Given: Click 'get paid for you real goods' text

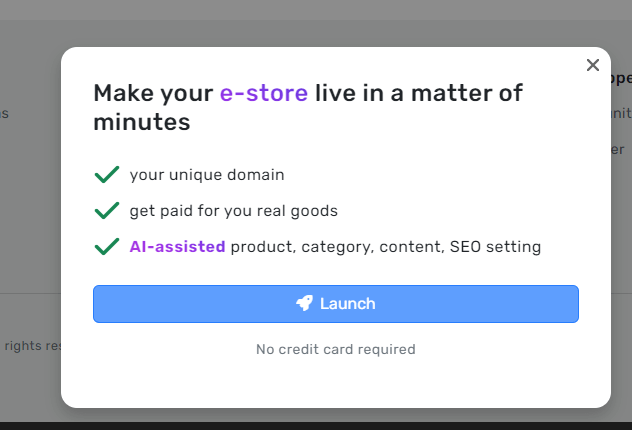Looking at the screenshot, I should (x=233, y=211).
